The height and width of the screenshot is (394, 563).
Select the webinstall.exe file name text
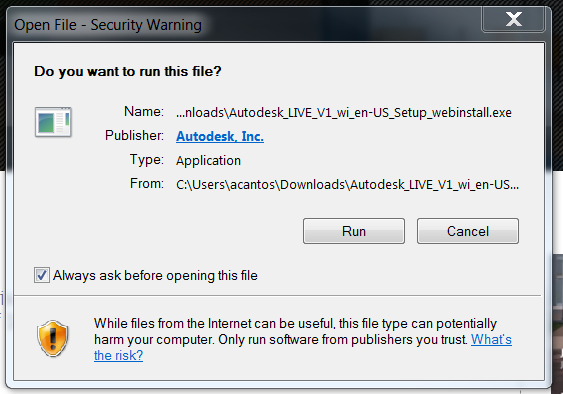click(344, 112)
